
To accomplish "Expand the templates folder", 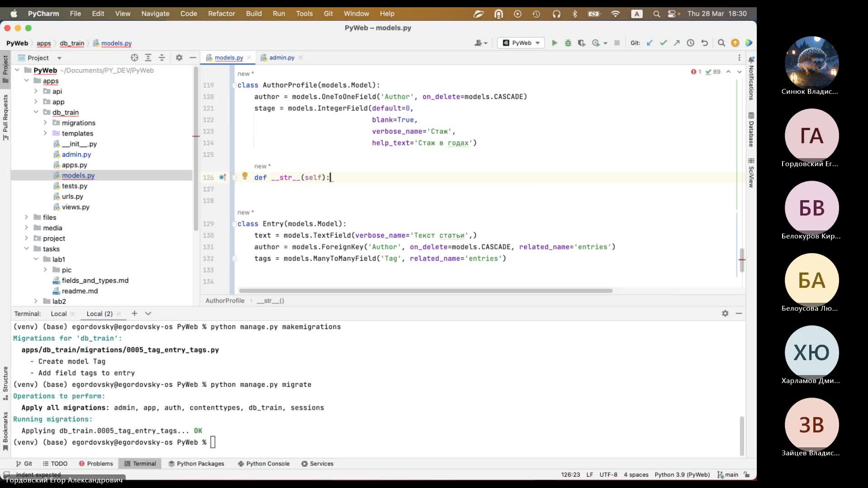I will click(45, 133).
